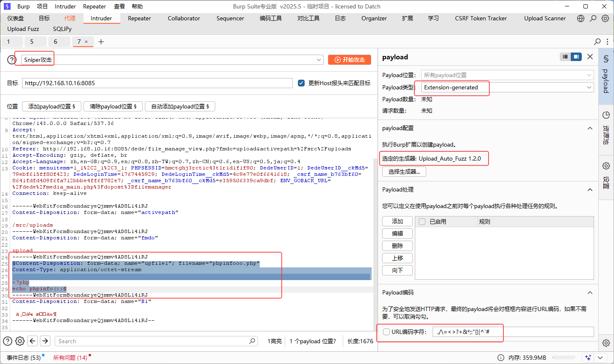The image size is (614, 364).
Task: Click 清除payload位置 § button
Action: [113, 106]
